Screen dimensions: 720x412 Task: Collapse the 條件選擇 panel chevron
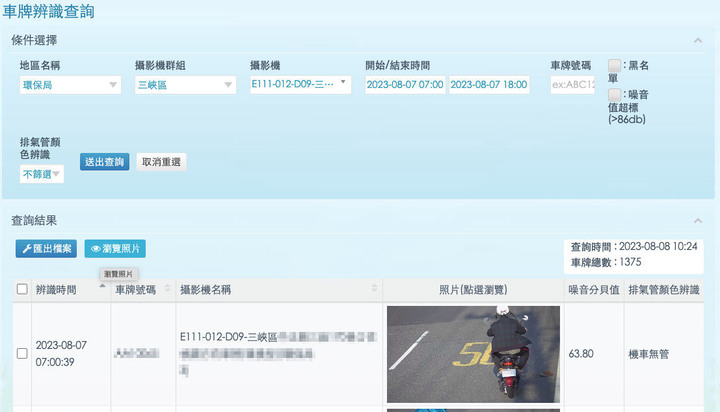(698, 40)
